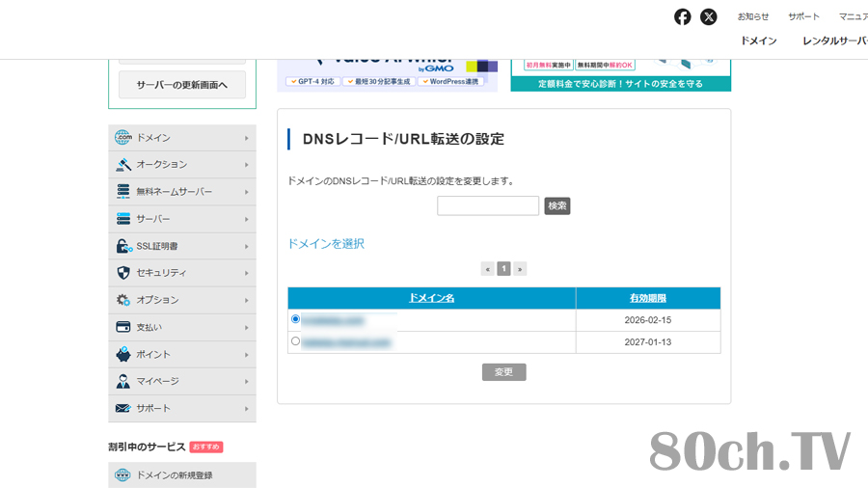Open the サポート top menu link
The image size is (868, 488).
coord(803,16)
